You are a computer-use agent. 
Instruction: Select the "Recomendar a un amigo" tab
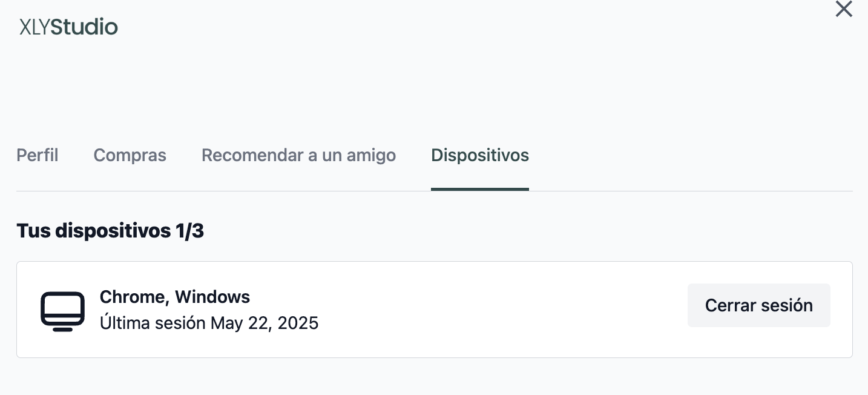coord(298,155)
